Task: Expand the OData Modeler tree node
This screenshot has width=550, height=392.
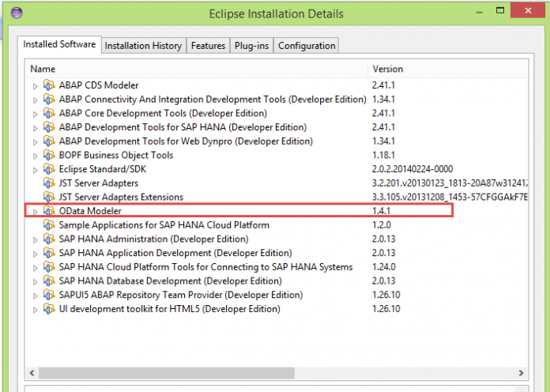Action: pyautogui.click(x=35, y=212)
